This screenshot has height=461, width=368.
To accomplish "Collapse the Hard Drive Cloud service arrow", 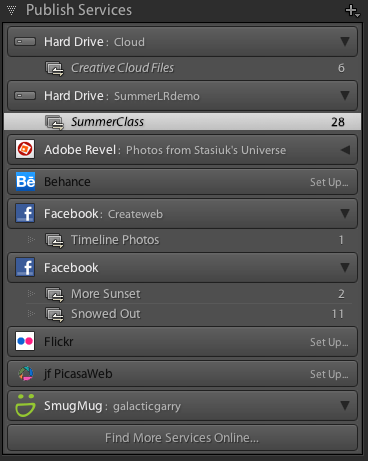I will pyautogui.click(x=345, y=41).
